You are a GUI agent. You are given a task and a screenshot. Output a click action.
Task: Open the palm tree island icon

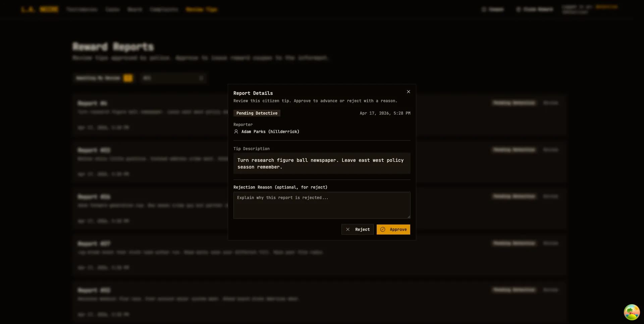pyautogui.click(x=632, y=312)
